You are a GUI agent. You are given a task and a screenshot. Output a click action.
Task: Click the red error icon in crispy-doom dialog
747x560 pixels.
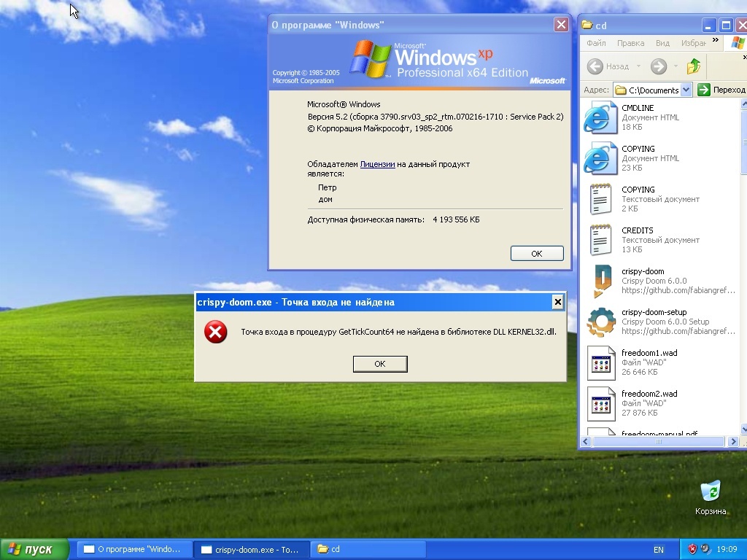[x=215, y=332]
